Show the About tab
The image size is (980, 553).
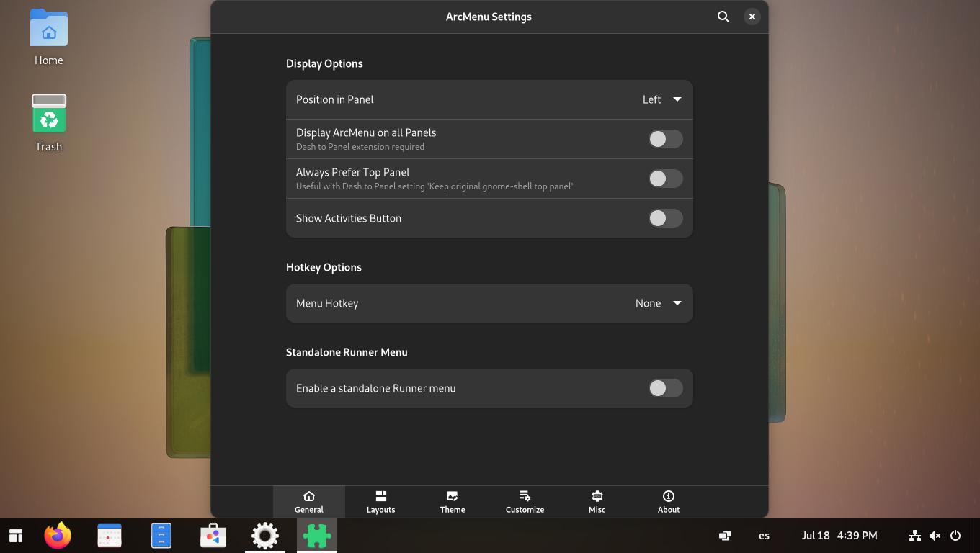(x=669, y=502)
